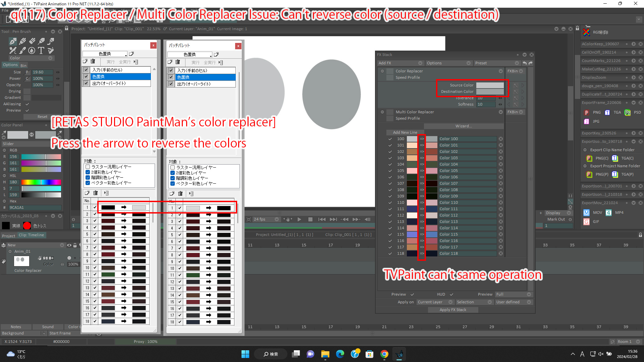
Task: Open the Full preview quality dropdown
Action: tap(514, 294)
